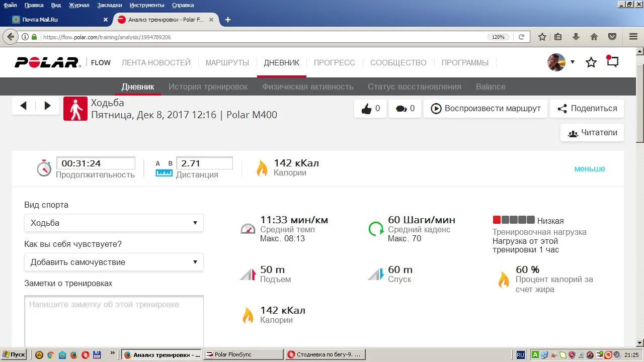Open a new browser tab

(228, 20)
